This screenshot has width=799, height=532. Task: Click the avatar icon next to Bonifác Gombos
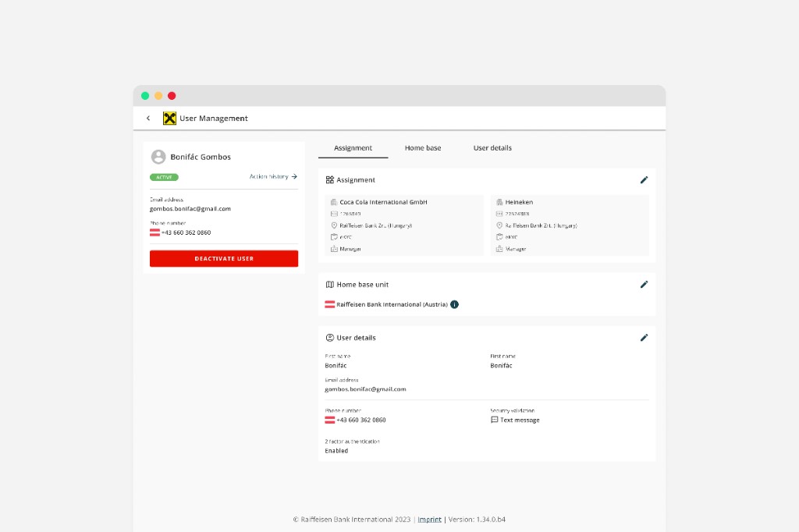pyautogui.click(x=158, y=157)
